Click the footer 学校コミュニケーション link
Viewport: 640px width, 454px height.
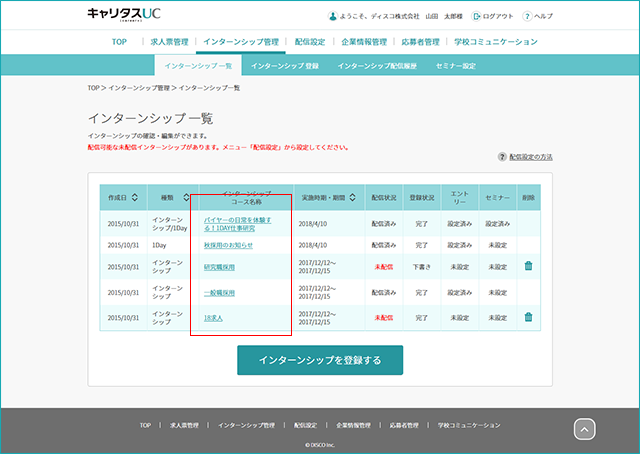click(x=469, y=425)
